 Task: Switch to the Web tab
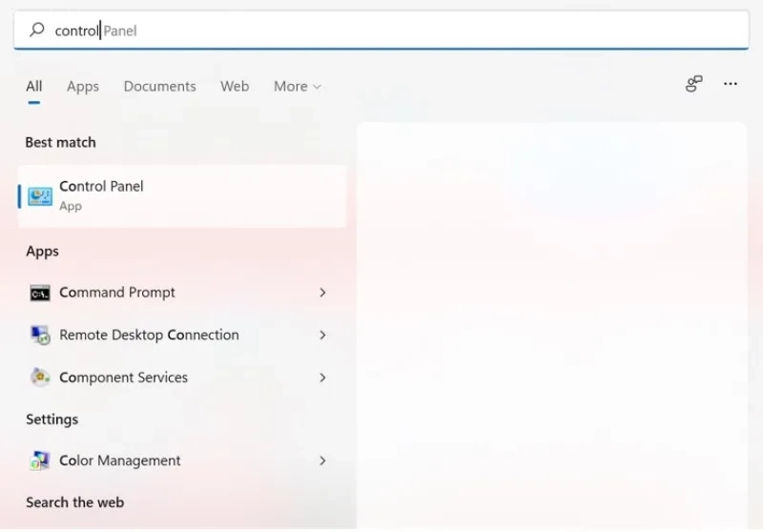point(235,87)
